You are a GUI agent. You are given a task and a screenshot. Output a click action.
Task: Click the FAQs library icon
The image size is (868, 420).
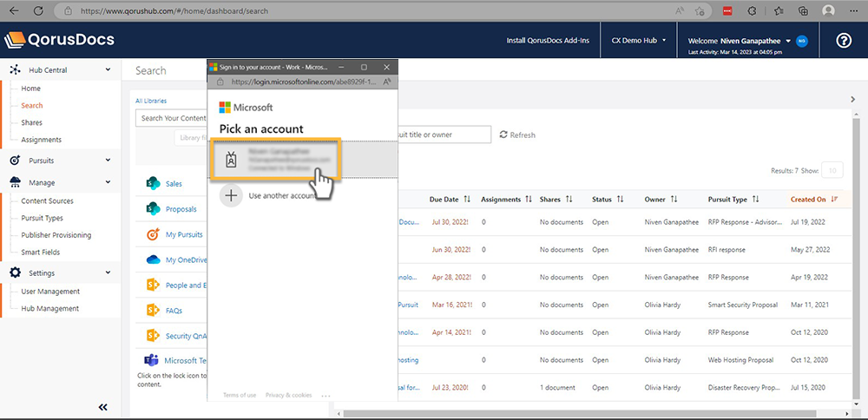[153, 311]
